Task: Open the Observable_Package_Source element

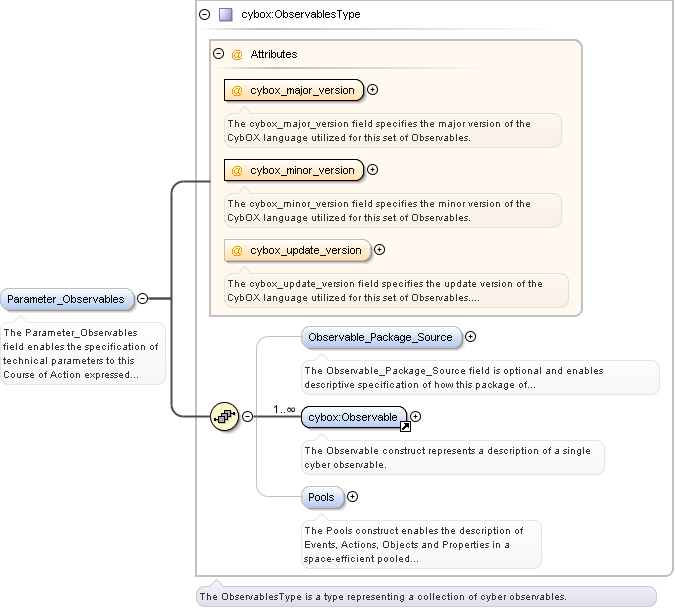Action: click(x=380, y=337)
